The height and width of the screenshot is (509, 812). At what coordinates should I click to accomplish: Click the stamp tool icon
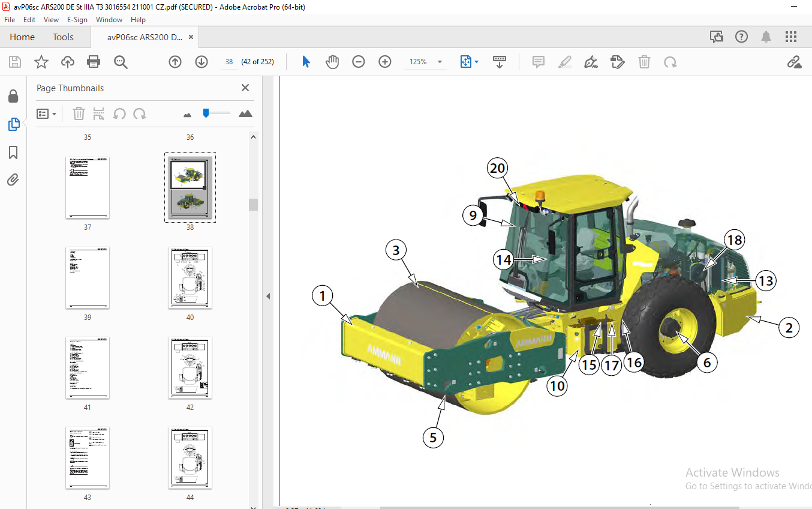(x=618, y=62)
